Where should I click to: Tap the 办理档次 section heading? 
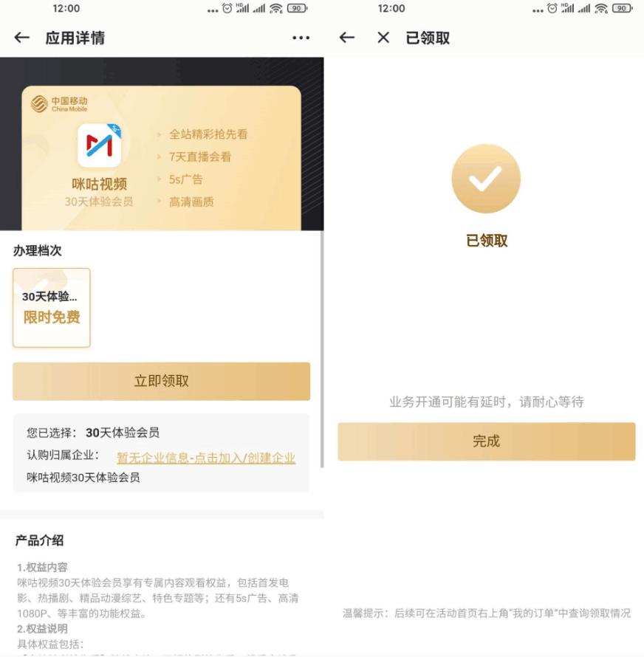click(38, 250)
